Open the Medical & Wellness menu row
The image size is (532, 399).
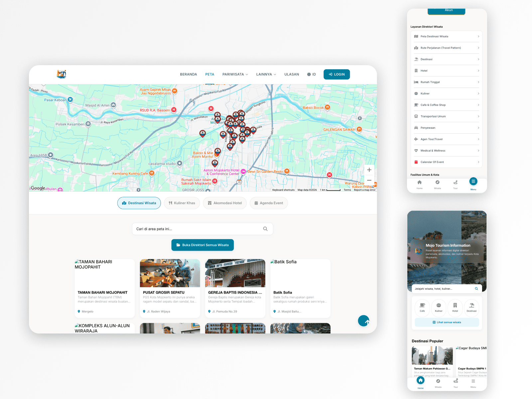tap(447, 151)
